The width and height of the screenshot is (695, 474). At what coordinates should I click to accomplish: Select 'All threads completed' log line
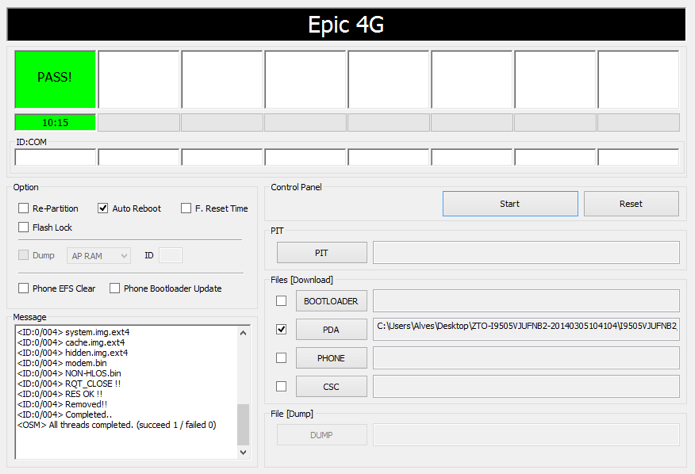coord(117,425)
